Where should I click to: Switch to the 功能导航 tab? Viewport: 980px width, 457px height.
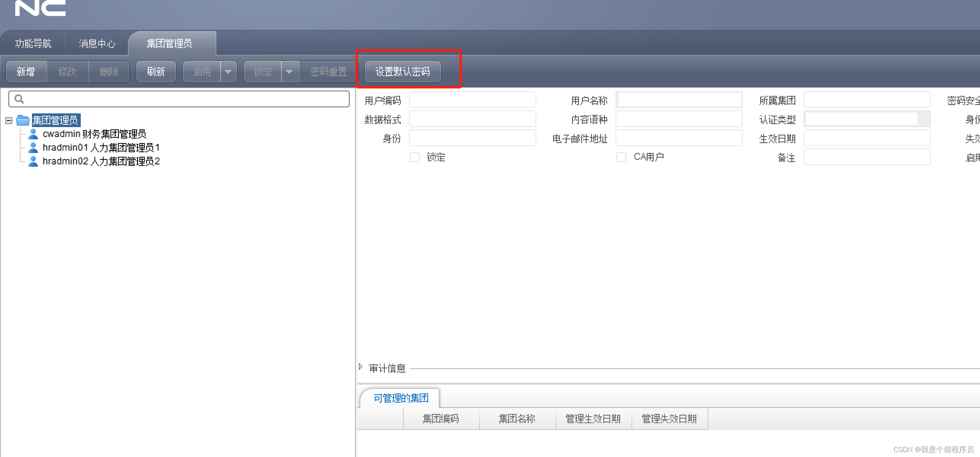tap(34, 43)
